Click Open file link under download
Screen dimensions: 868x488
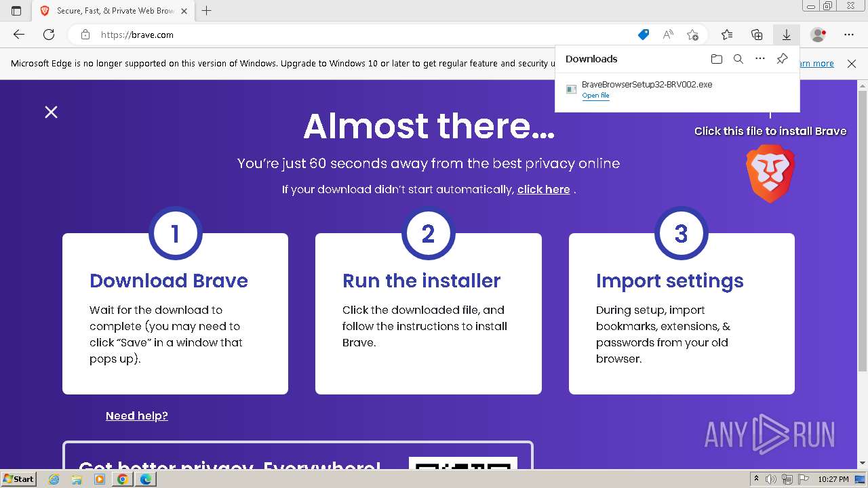click(595, 96)
